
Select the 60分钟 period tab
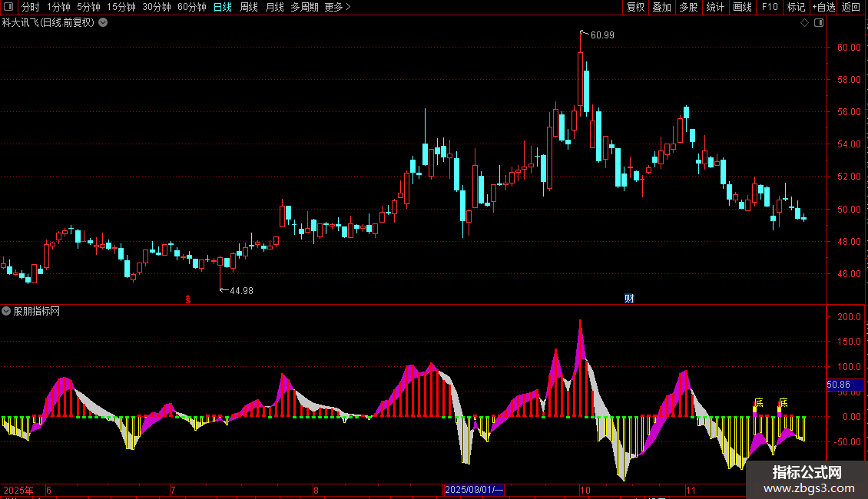[191, 7]
